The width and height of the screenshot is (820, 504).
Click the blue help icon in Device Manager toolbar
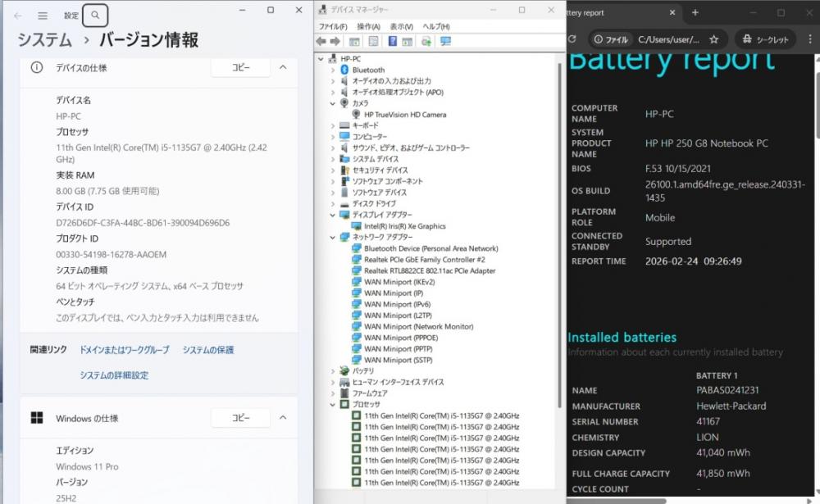tap(393, 41)
